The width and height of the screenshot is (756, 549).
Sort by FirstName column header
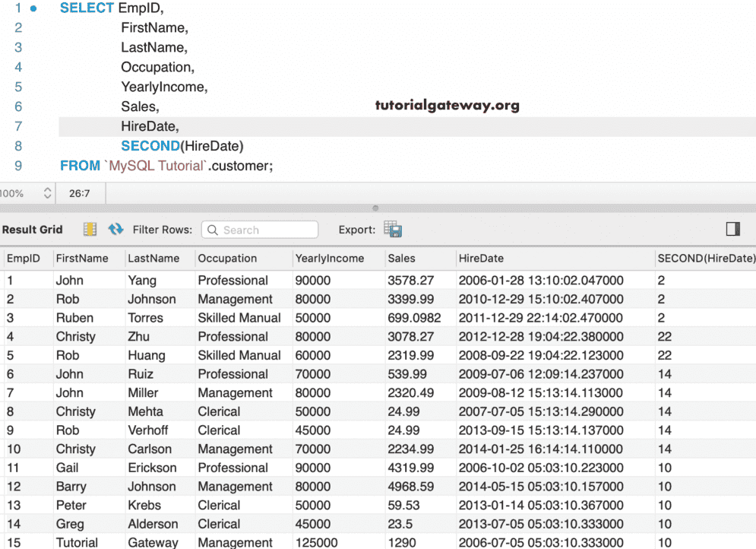coord(82,258)
